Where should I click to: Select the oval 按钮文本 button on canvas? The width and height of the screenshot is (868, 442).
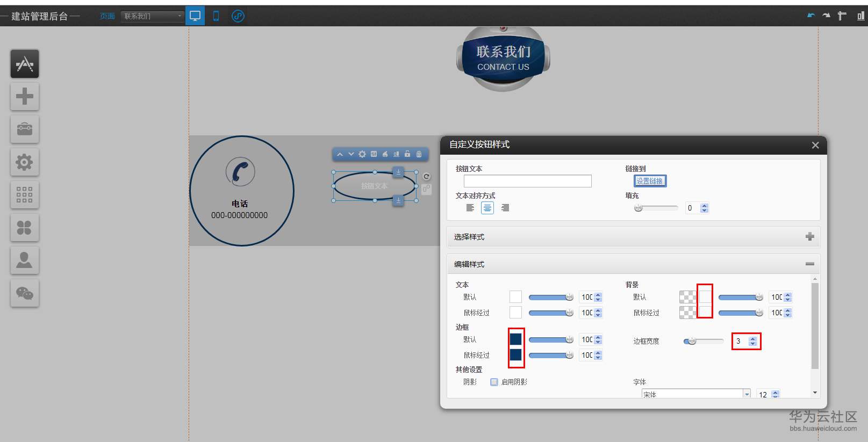[375, 186]
